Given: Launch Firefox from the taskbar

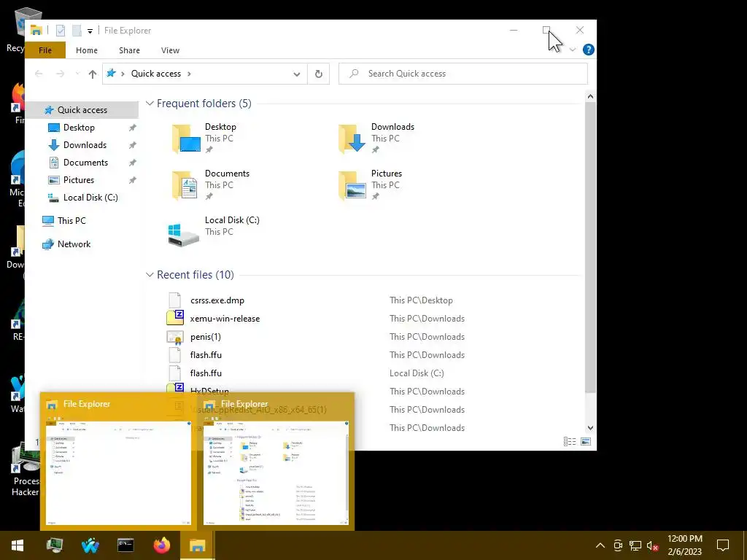Looking at the screenshot, I should tap(162, 545).
